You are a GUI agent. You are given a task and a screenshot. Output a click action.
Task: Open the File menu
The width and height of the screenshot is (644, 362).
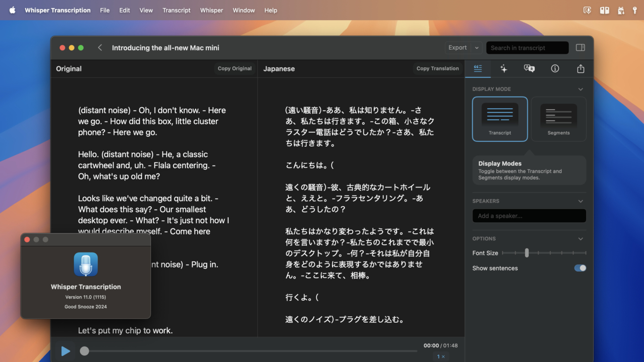pyautogui.click(x=105, y=10)
